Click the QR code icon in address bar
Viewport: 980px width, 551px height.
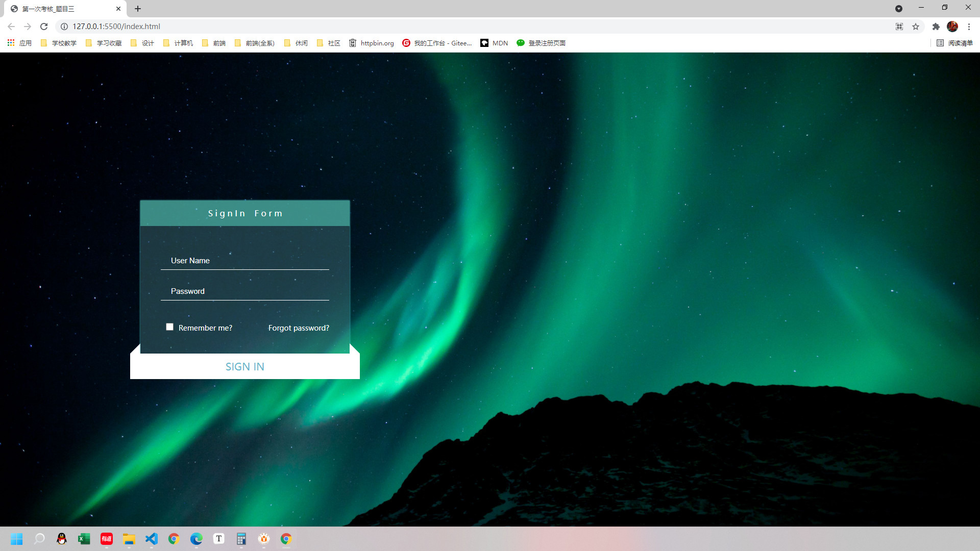899,27
